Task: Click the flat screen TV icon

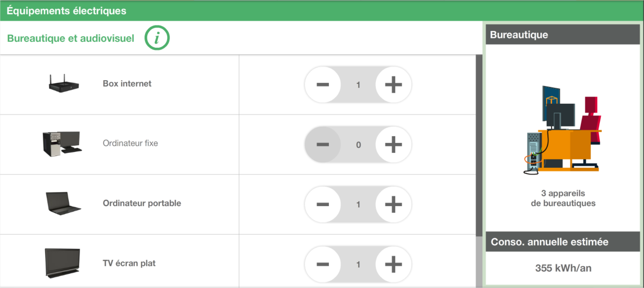Action: 62,263
